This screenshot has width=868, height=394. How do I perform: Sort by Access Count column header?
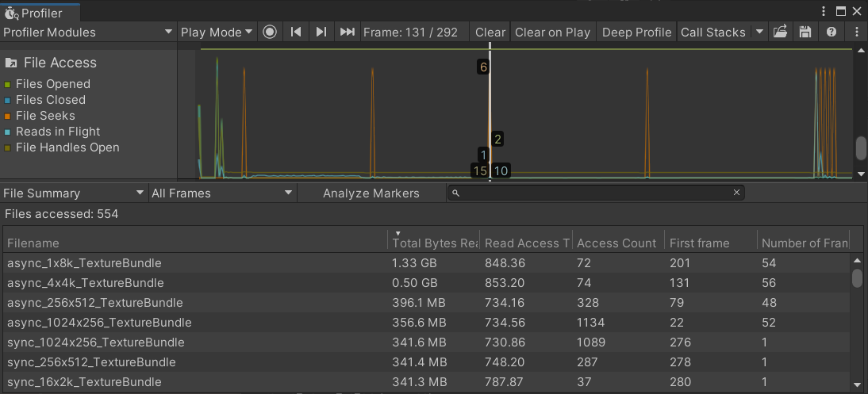[616, 243]
